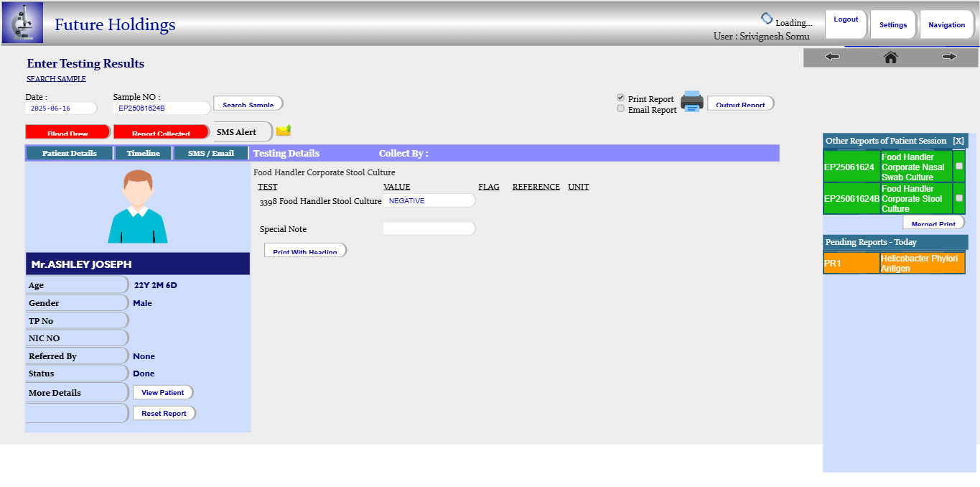Click the SEARCH SAMPLE link
Viewport: 980px width, 487px height.
[56, 79]
